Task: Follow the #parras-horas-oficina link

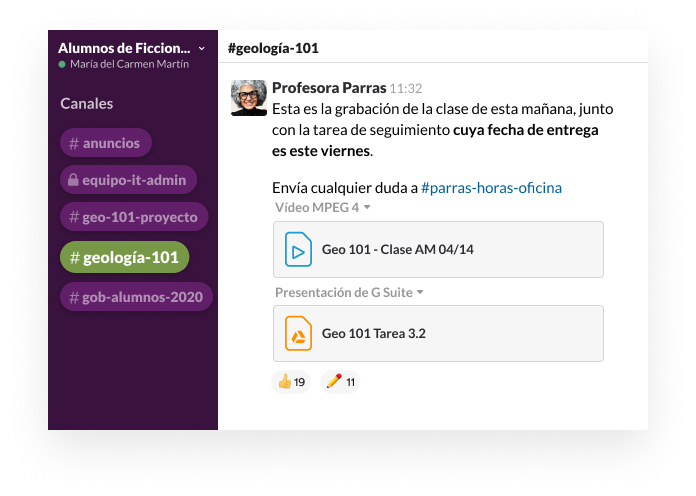Action: (x=491, y=187)
